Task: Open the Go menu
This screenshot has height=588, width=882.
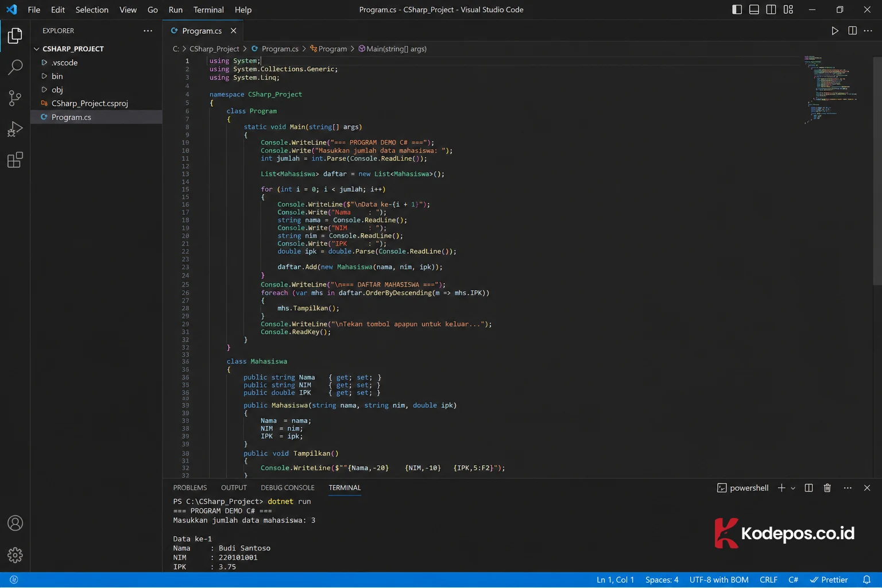Action: pyautogui.click(x=153, y=10)
